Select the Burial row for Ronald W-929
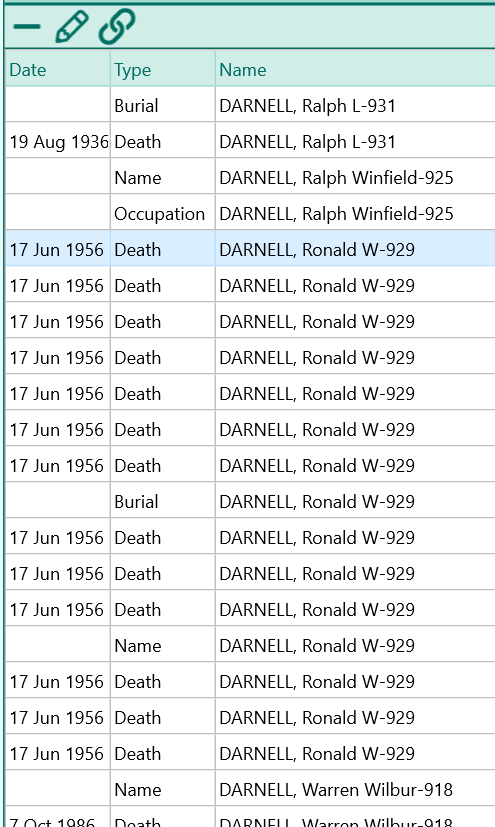 click(250, 502)
